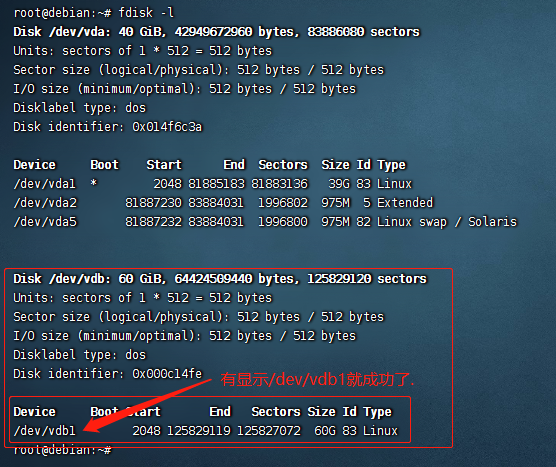Click the "/dev/vda5" device name

click(45, 222)
